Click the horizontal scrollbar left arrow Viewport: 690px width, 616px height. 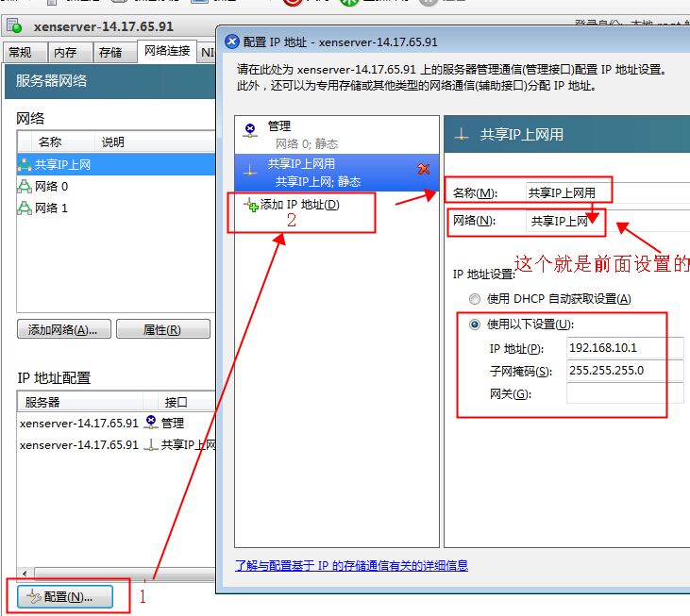point(25,574)
